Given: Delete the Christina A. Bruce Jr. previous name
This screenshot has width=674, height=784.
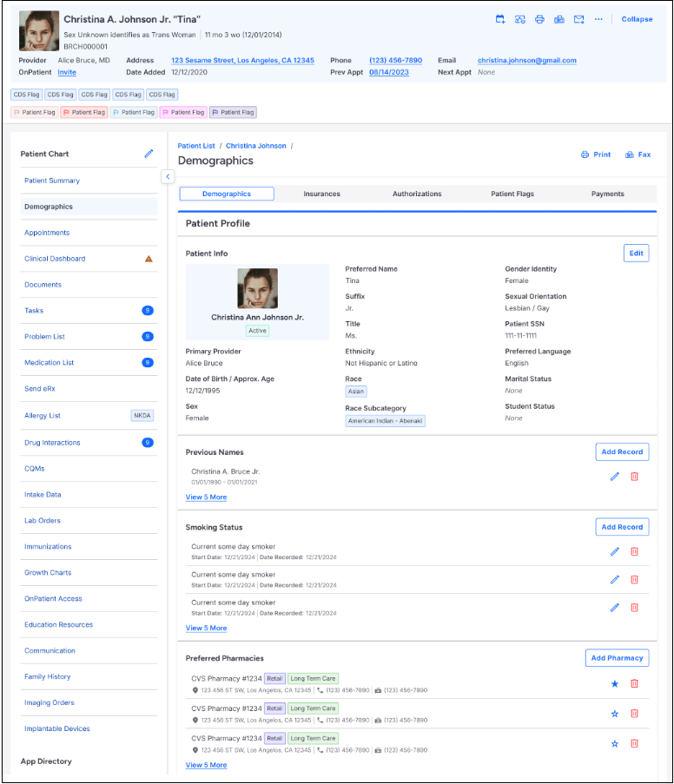Looking at the screenshot, I should pyautogui.click(x=634, y=477).
